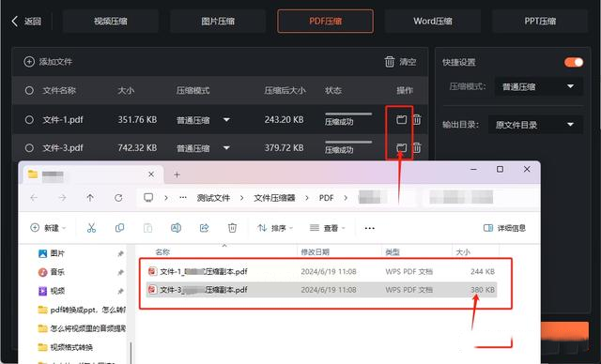Switch to the 图片压缩 tab
The width and height of the screenshot is (601, 364).
[218, 21]
